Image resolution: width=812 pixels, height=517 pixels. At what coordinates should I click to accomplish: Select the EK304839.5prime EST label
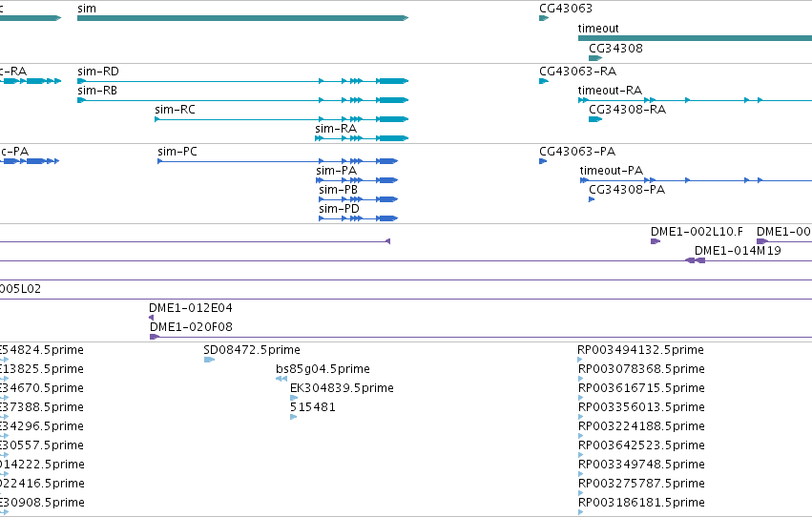(342, 388)
